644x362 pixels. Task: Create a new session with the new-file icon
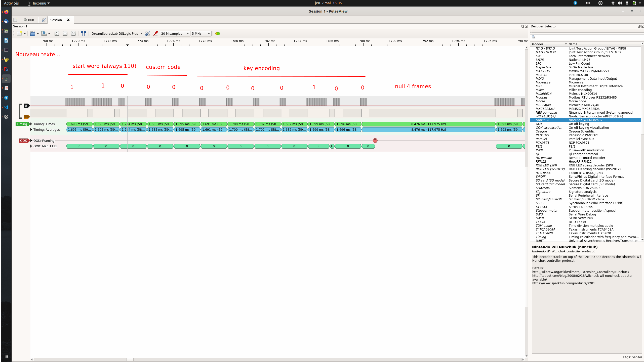(20, 33)
